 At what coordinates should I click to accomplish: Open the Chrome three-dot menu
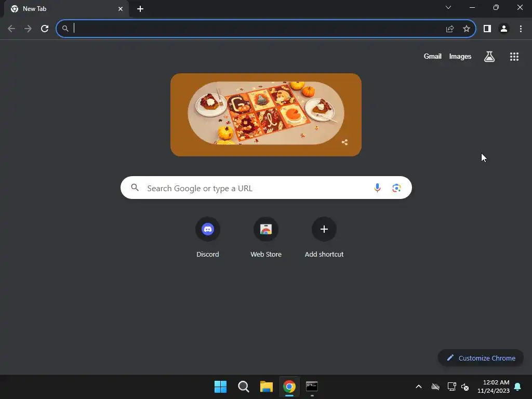(521, 29)
